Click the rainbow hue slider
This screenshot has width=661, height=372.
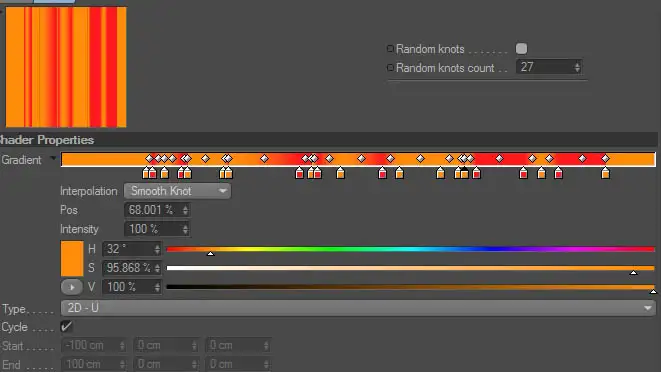tap(410, 249)
